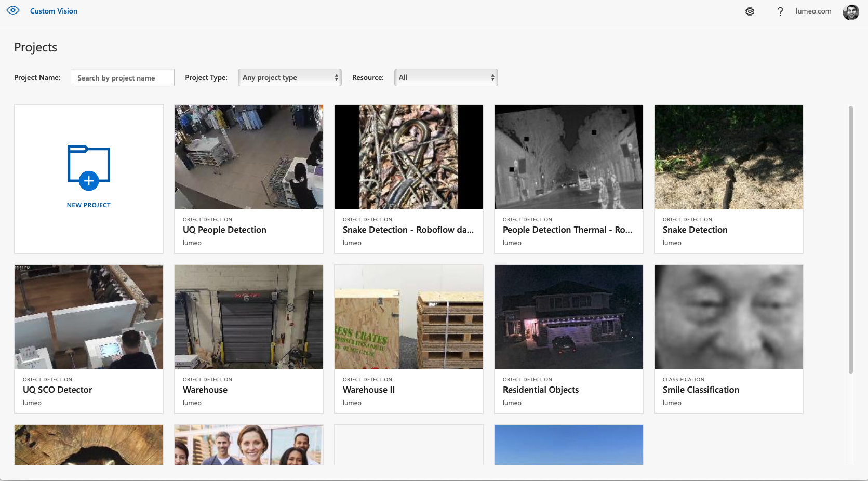This screenshot has width=868, height=481.
Task: Expand the Resource dropdown showing All
Action: (x=446, y=77)
